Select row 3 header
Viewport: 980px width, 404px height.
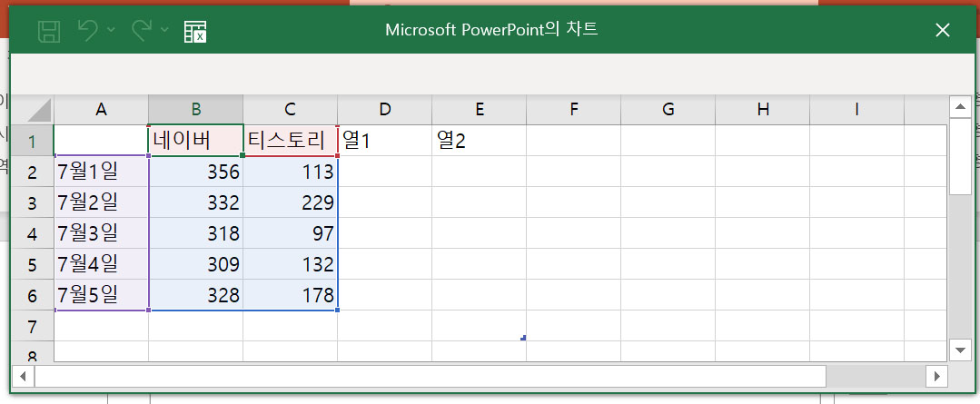[x=33, y=202]
